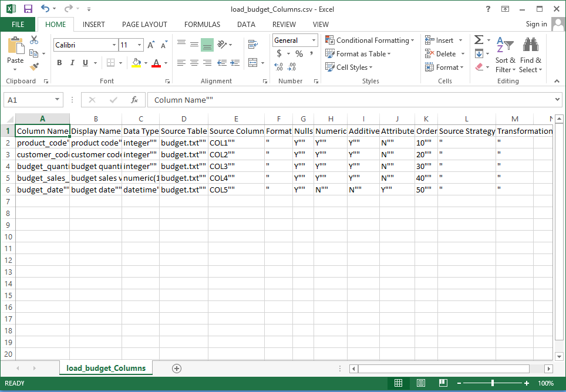Click the Sign in link
The width and height of the screenshot is (566, 392).
click(x=536, y=24)
